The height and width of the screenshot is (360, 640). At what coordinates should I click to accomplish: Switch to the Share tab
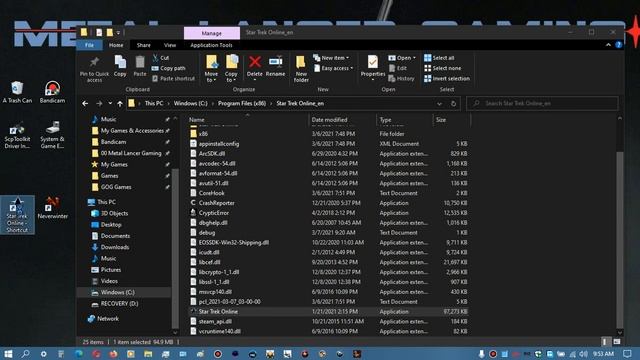144,45
